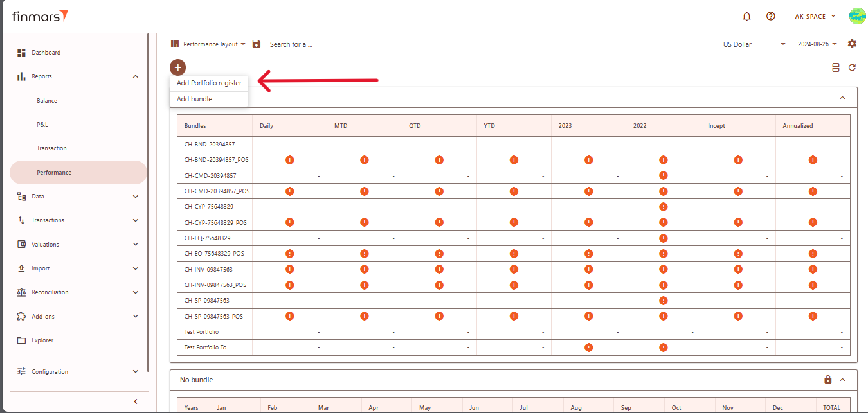The height and width of the screenshot is (413, 868).
Task: Open the Balance report link
Action: pos(47,101)
